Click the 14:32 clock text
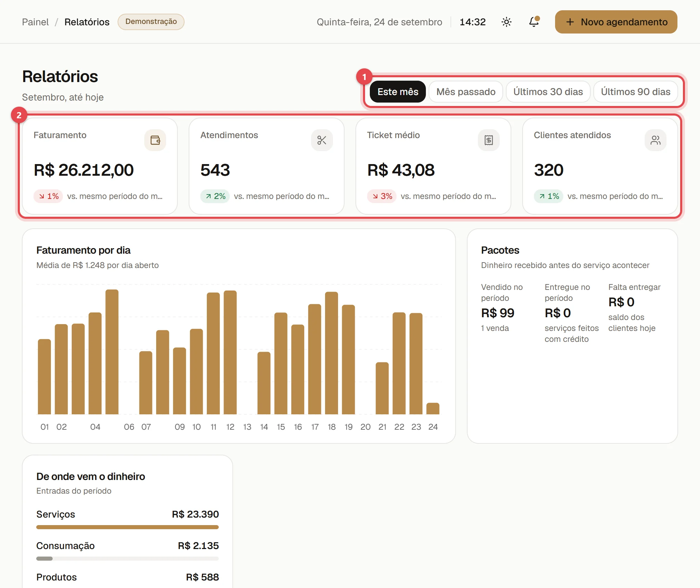700x588 pixels. click(x=473, y=22)
